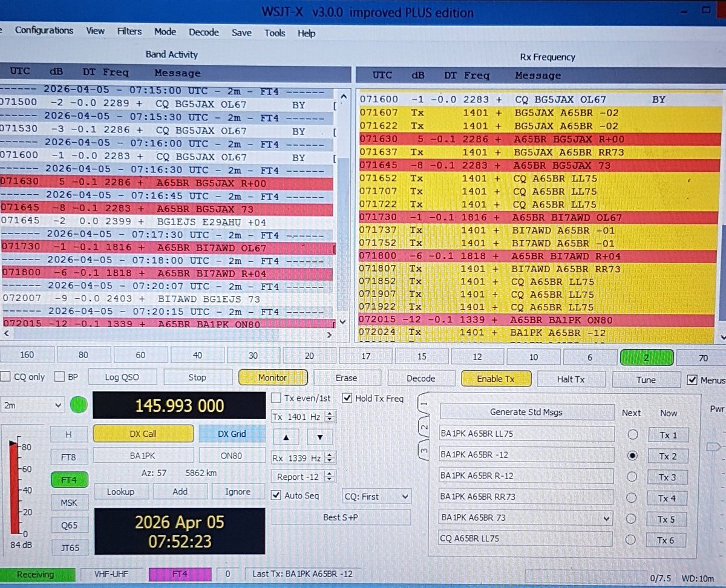Click the 145.993 000 frequency display
This screenshot has height=588, width=726.
click(179, 405)
